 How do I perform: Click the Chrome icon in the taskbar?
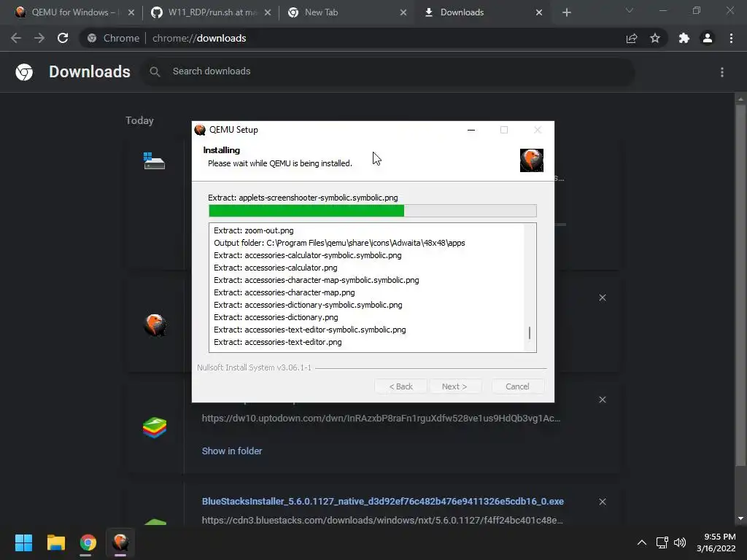[88, 542]
